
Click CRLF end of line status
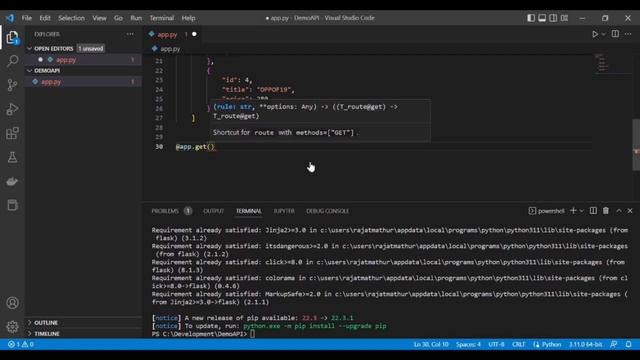pos(518,344)
